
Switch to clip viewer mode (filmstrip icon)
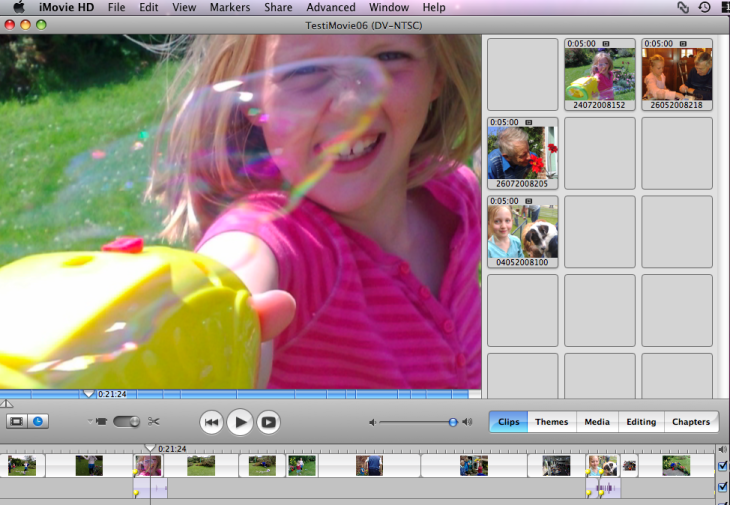click(x=16, y=422)
